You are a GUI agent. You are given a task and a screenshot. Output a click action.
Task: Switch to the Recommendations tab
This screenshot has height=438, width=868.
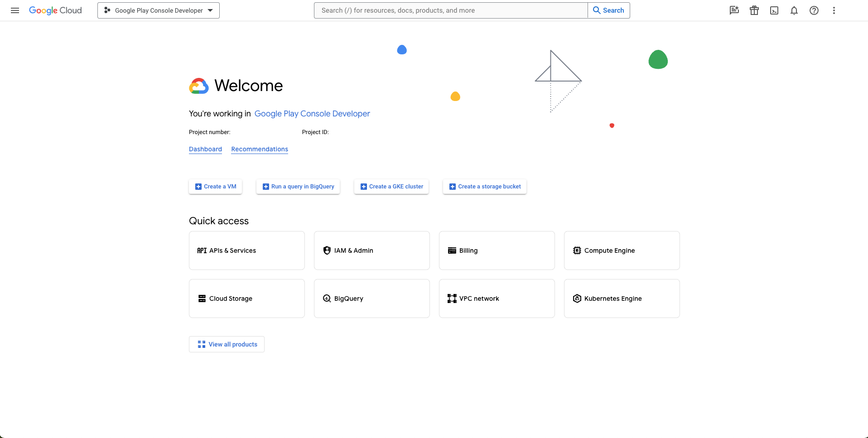[259, 149]
